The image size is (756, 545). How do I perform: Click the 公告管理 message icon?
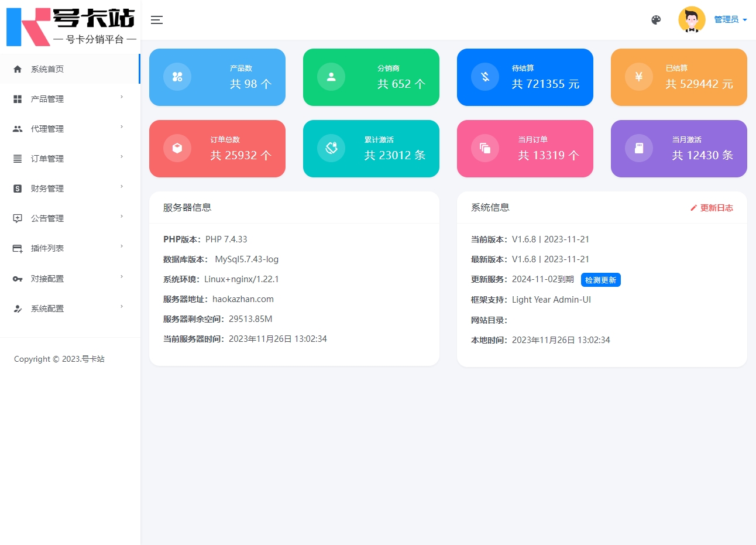[x=18, y=218]
